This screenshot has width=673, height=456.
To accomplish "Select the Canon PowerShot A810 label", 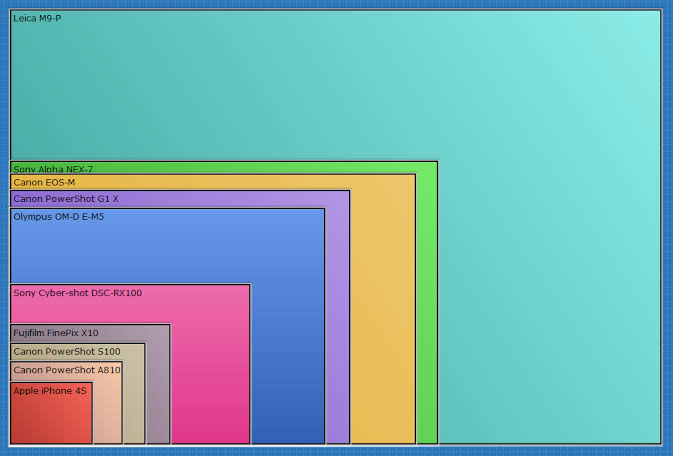I will tap(67, 370).
